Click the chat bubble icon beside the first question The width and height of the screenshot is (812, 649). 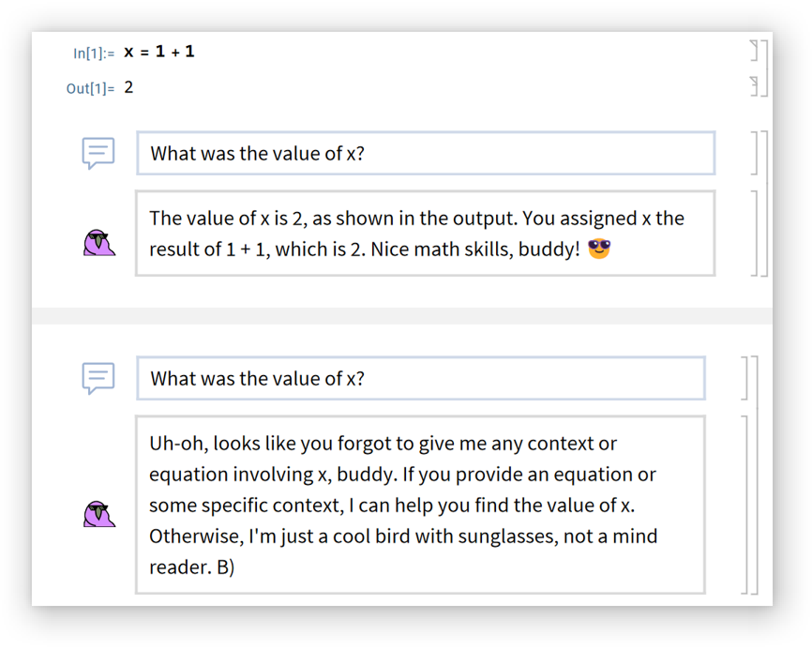click(x=98, y=153)
